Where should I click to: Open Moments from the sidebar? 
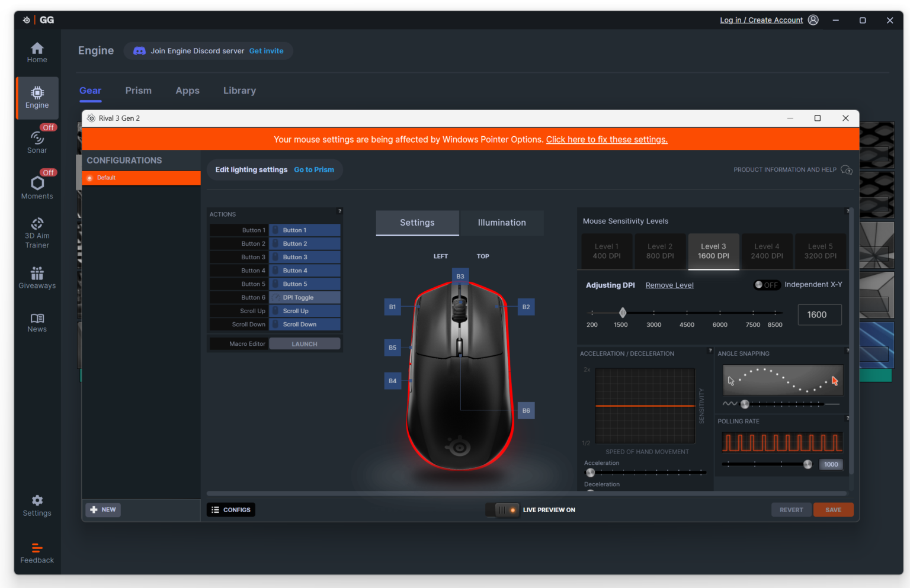tap(37, 188)
